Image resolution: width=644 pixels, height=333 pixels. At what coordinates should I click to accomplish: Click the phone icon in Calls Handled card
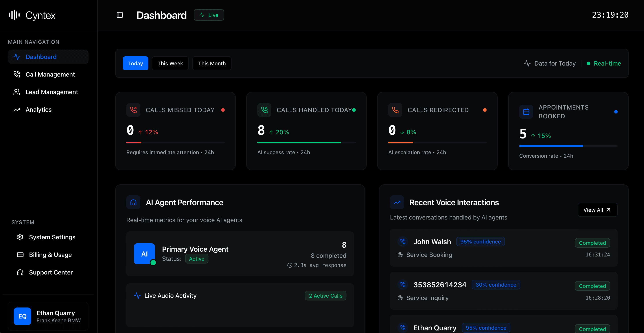click(264, 110)
